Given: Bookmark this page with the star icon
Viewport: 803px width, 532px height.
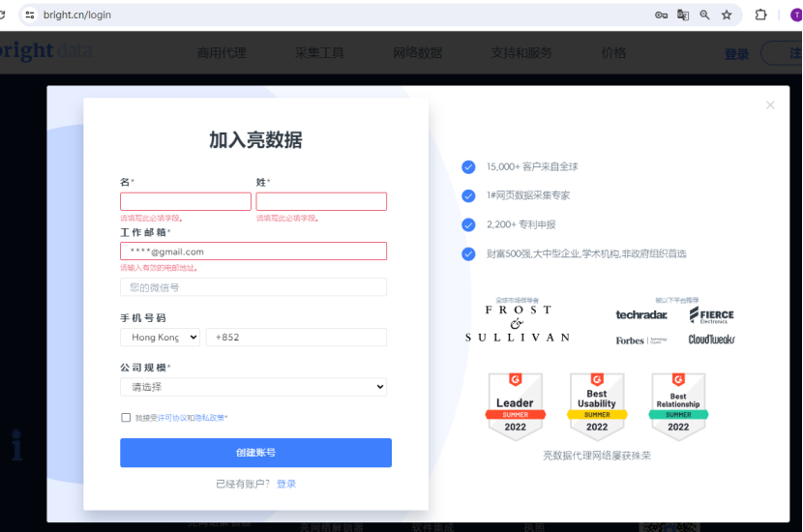Looking at the screenshot, I should pos(727,15).
